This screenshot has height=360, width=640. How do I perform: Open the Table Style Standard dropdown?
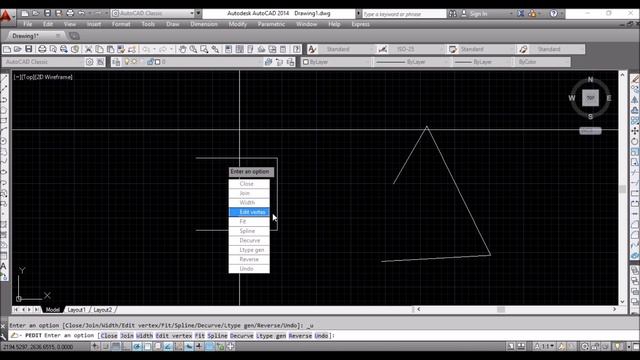click(486, 49)
